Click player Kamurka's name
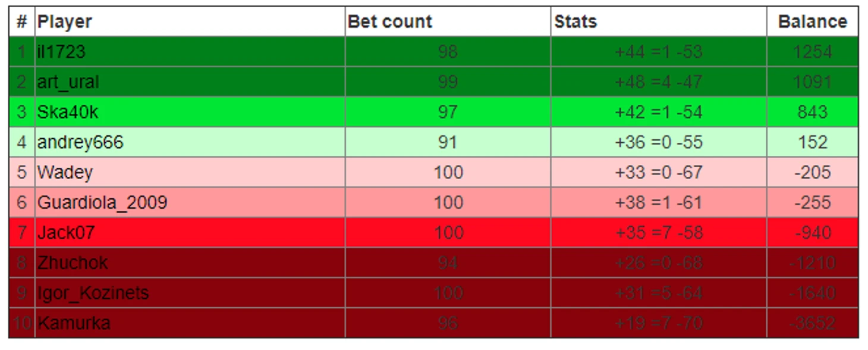The image size is (868, 350). 74,323
